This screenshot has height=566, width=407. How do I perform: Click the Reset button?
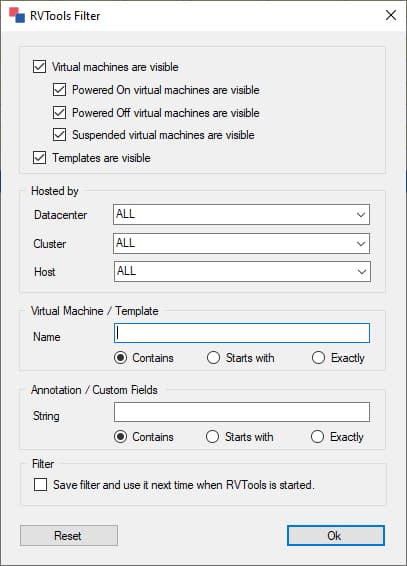tap(69, 535)
